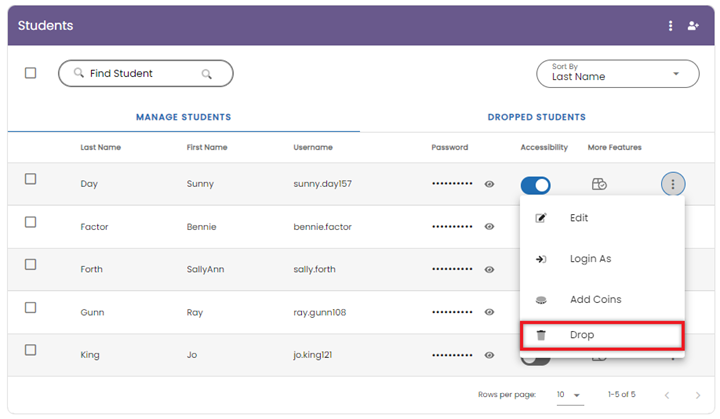
Task: Click the username jo.king121
Action: 312,355
